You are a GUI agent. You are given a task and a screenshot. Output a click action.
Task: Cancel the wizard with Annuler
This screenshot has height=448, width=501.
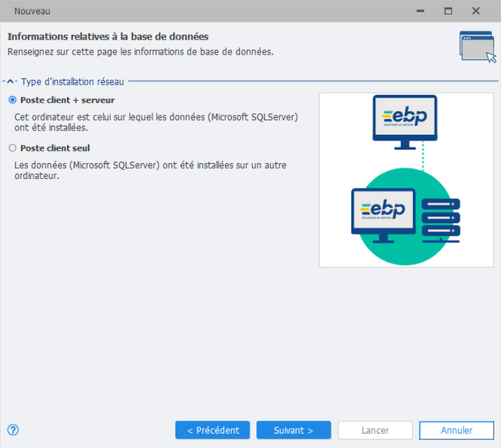point(456,430)
